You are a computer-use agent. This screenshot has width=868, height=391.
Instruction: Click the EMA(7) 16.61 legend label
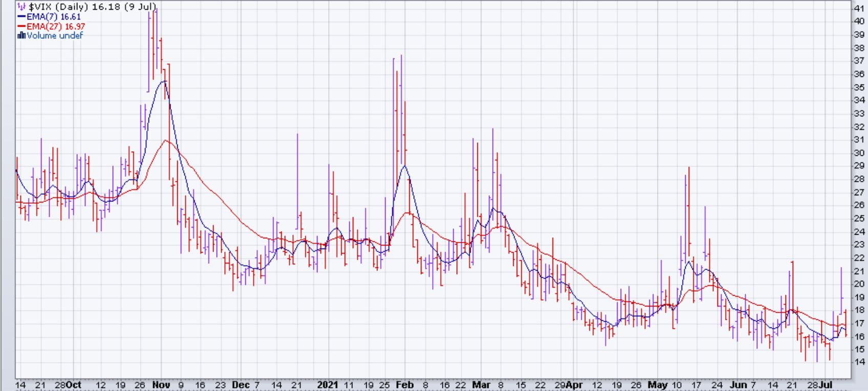click(53, 16)
